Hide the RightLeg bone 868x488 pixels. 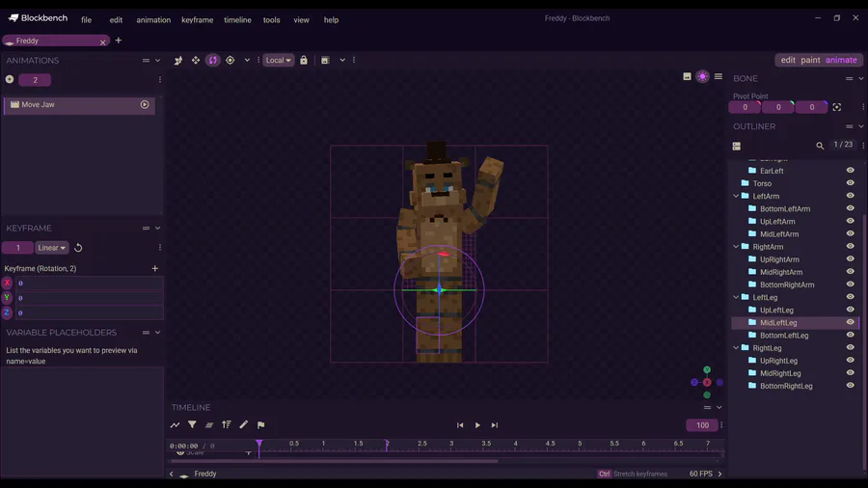851,348
